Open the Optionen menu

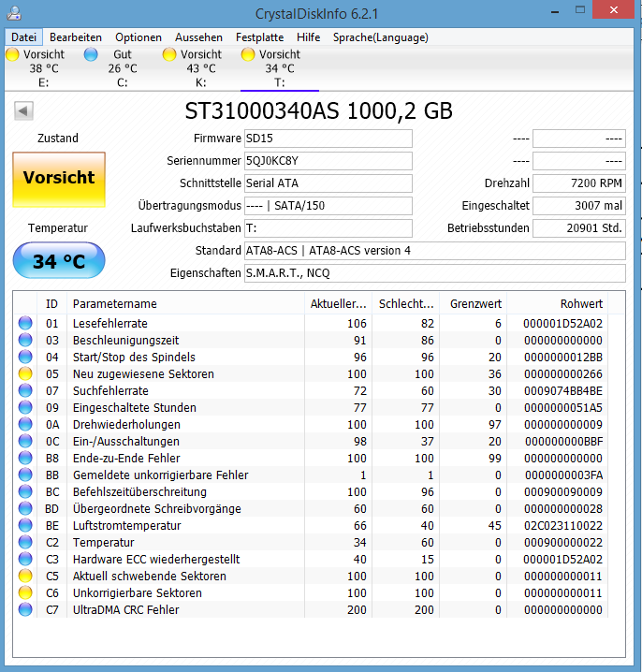tap(139, 37)
